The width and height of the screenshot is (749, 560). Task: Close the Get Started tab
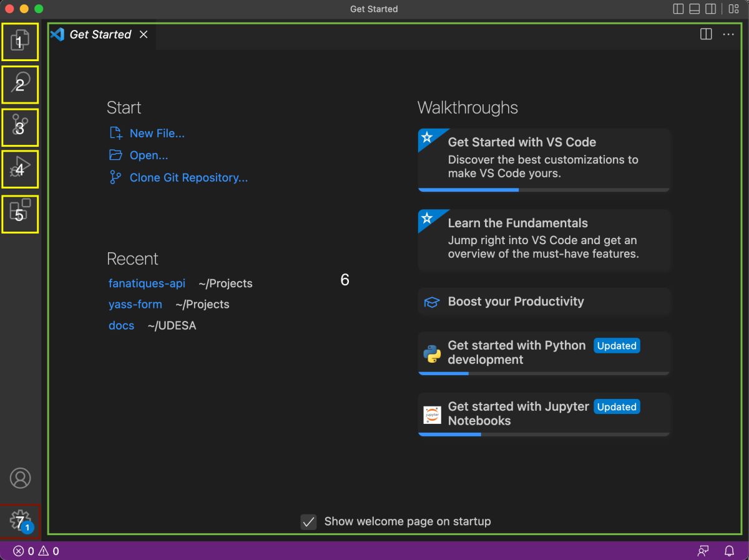coord(144,34)
